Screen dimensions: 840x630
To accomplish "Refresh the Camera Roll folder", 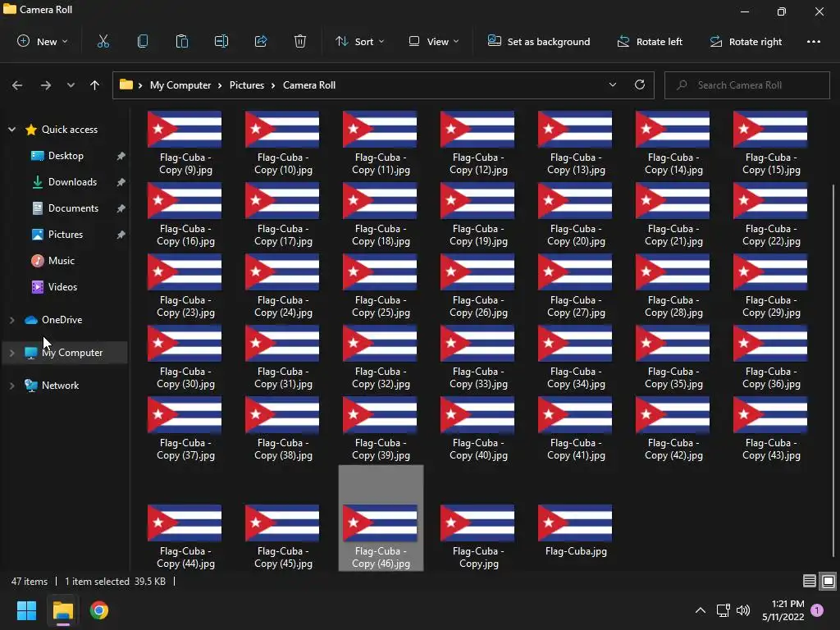I will (640, 84).
